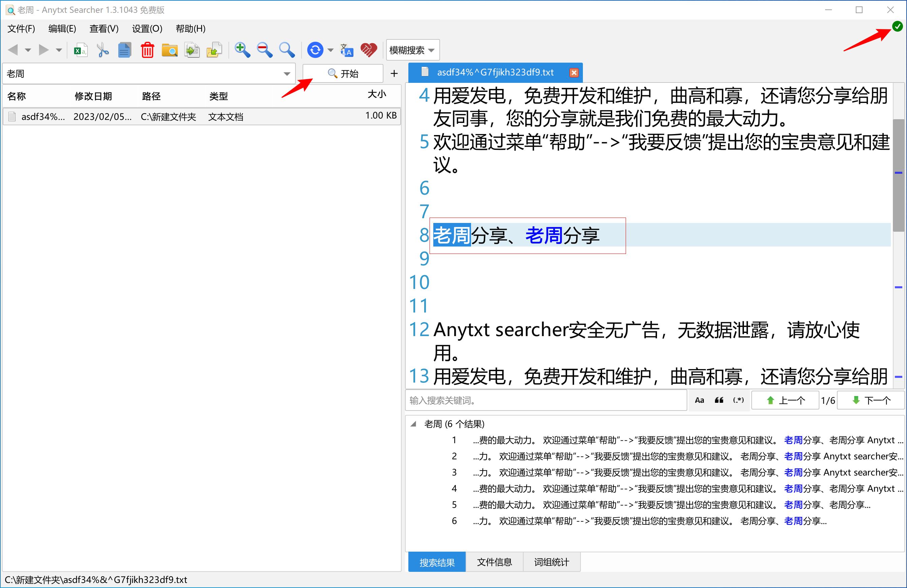Click the zoom in toolbar icon
Screen dimensions: 907x588
click(242, 50)
